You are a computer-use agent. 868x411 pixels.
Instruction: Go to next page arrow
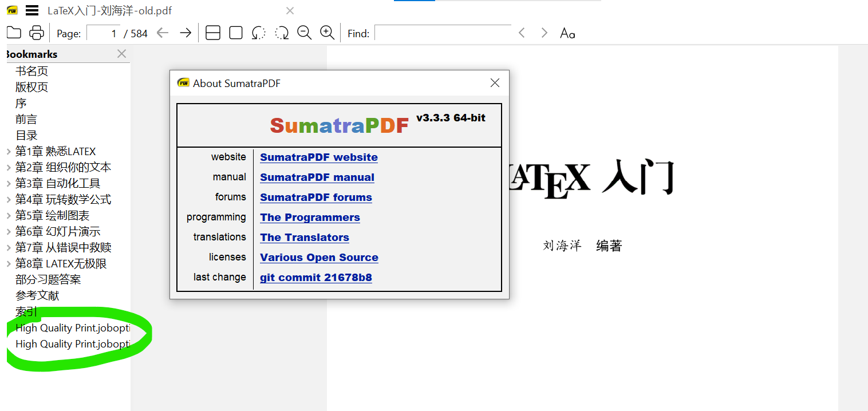pyautogui.click(x=186, y=33)
